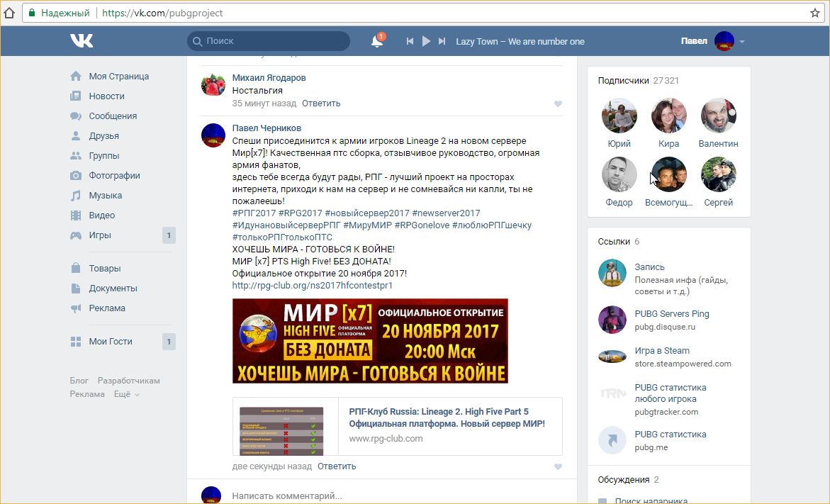This screenshot has height=504, width=830.
Task: Open subscriber Валентин's avatar
Action: pos(718,116)
